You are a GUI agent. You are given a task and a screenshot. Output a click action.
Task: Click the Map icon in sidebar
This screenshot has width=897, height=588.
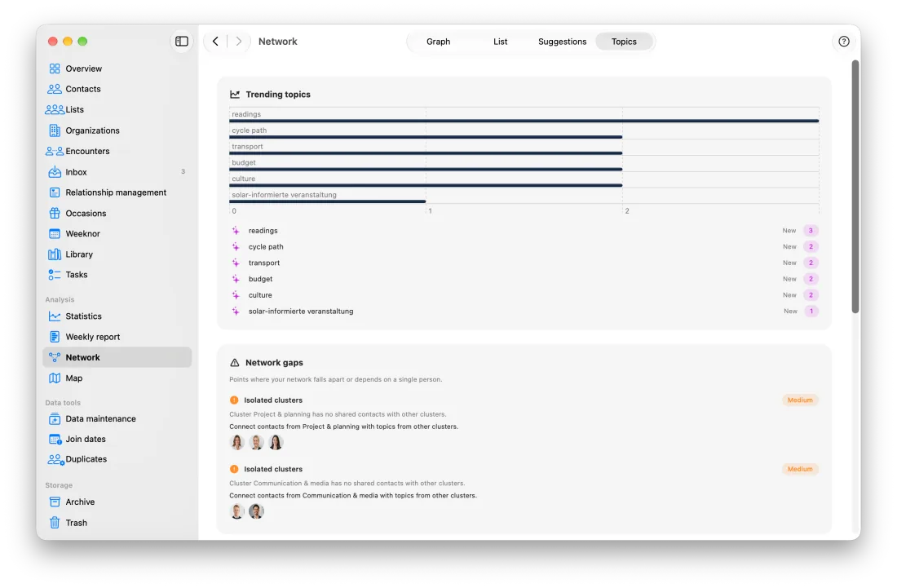[x=55, y=378]
